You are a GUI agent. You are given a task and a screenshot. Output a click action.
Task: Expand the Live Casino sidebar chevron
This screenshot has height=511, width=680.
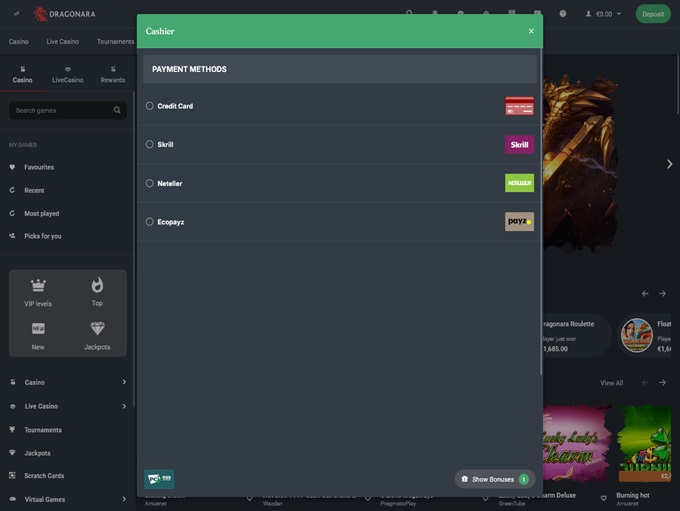click(124, 406)
